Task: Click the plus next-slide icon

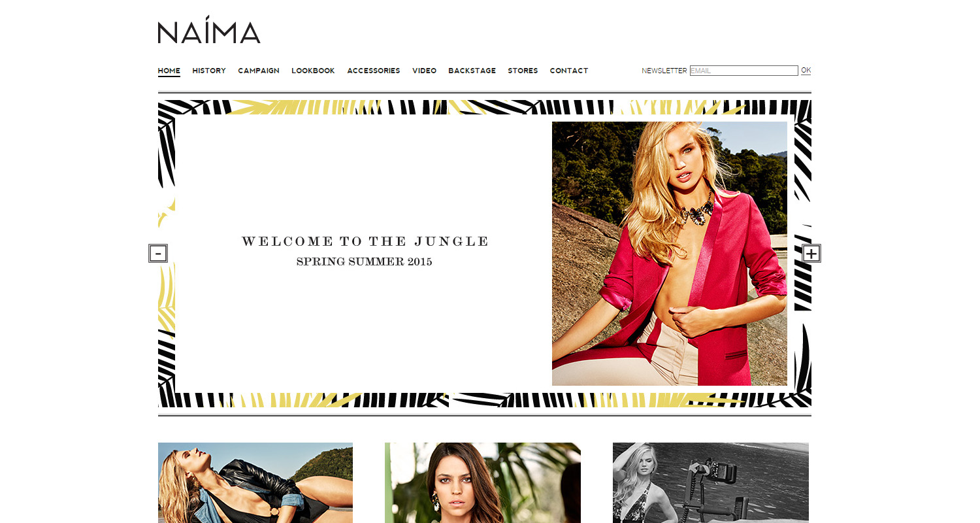Action: click(x=811, y=254)
